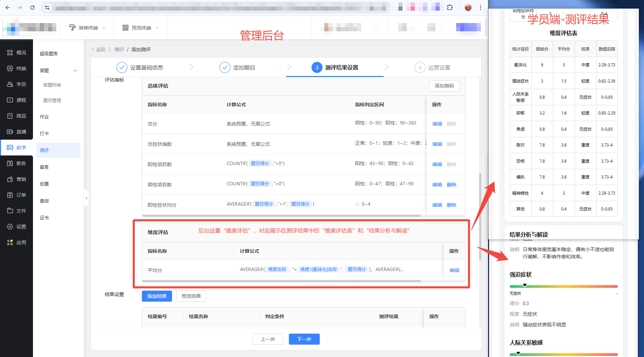Click 编辑 for the 阴性项目数 row
Image resolution: width=644 pixels, height=357 pixels.
437,185
